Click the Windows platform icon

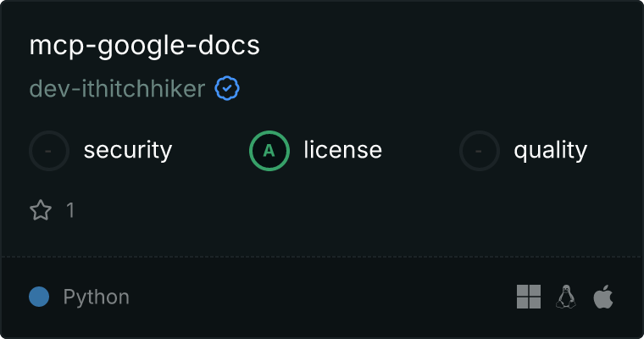[x=529, y=297]
